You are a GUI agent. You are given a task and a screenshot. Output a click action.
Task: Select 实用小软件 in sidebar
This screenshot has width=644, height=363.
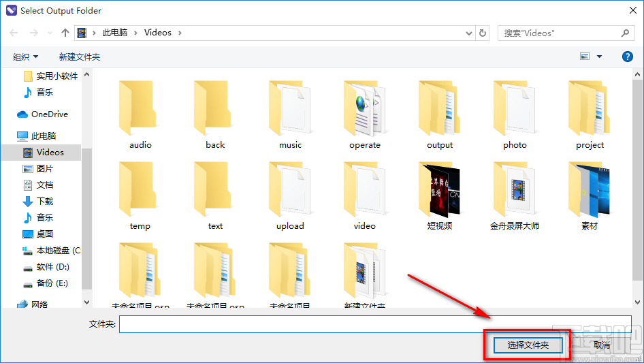click(51, 76)
